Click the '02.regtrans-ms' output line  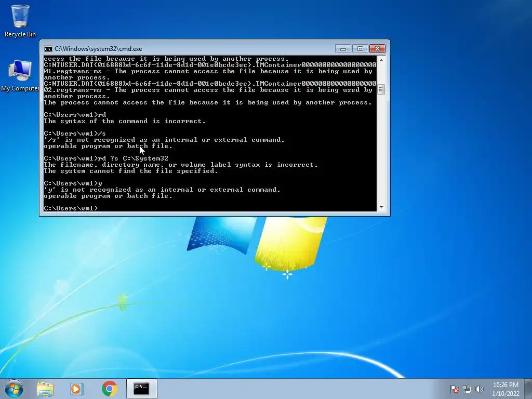pos(208,90)
